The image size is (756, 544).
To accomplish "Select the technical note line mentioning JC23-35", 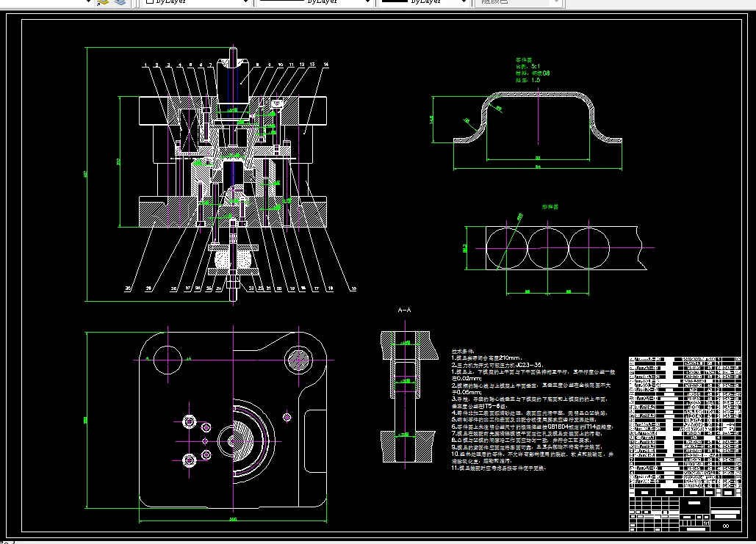I will point(497,365).
